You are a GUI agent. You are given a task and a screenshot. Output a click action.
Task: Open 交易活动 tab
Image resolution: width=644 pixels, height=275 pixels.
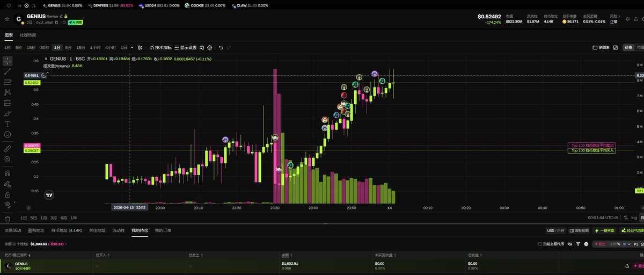coord(13,230)
